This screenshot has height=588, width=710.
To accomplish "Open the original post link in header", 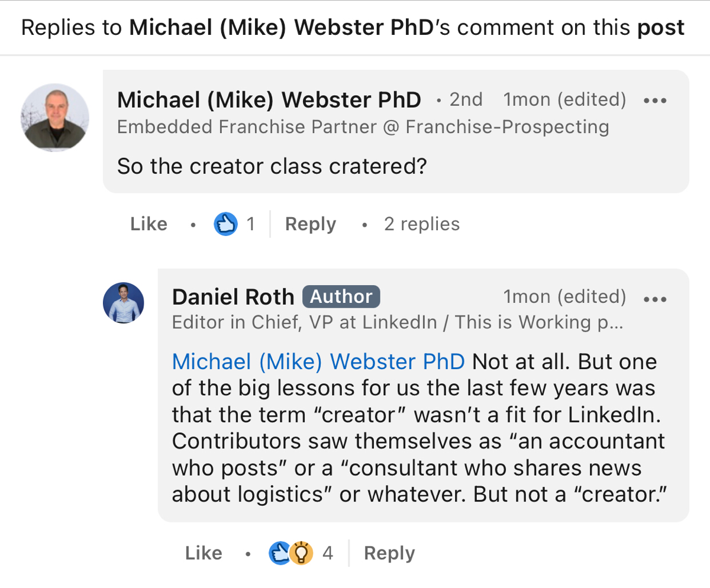I will (661, 28).
